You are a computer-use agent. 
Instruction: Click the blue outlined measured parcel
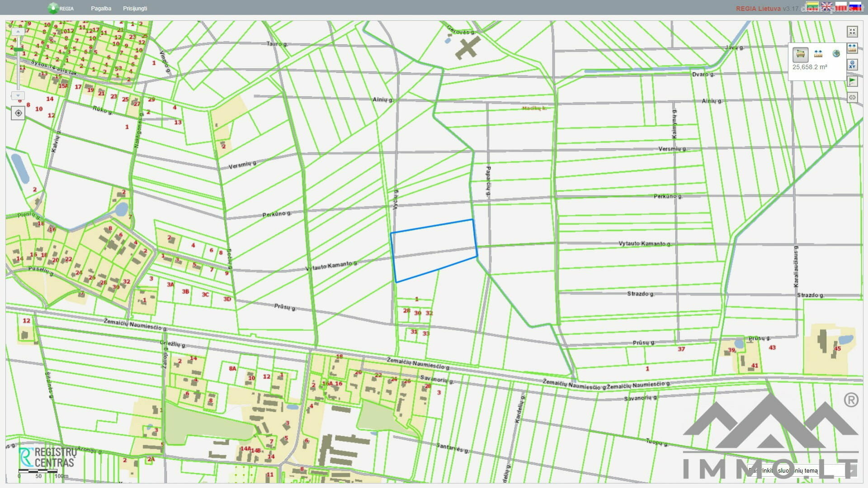point(434,250)
